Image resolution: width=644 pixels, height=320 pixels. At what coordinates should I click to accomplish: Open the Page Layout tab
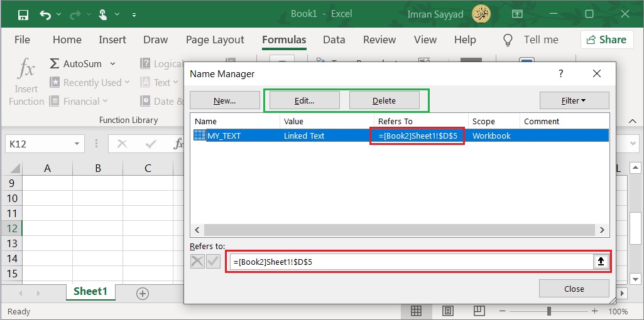pyautogui.click(x=215, y=40)
